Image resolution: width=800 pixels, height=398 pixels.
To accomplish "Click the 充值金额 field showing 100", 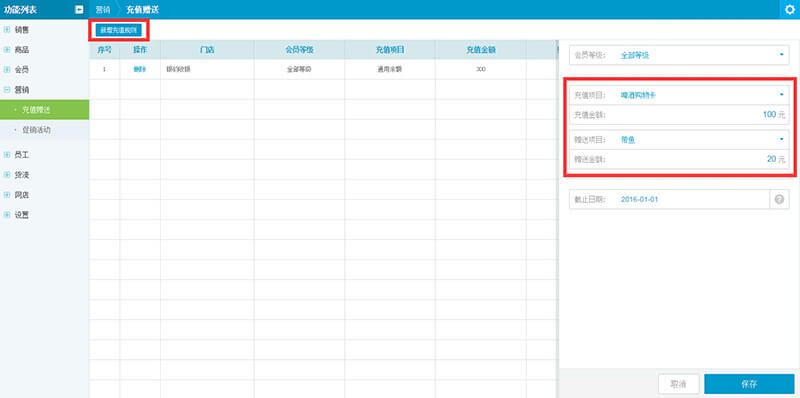I will point(679,115).
